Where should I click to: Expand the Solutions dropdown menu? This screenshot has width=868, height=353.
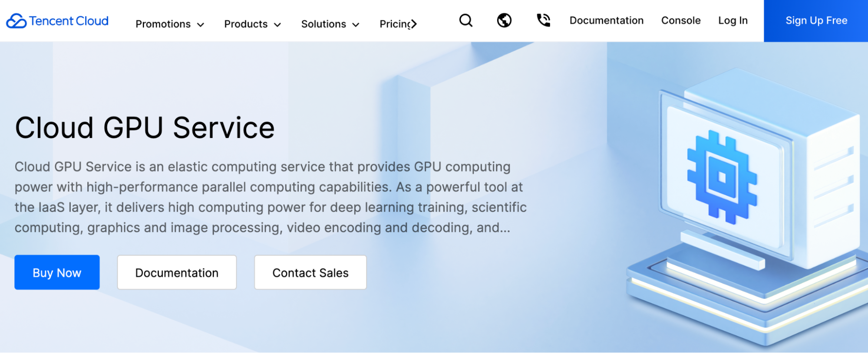tap(330, 24)
